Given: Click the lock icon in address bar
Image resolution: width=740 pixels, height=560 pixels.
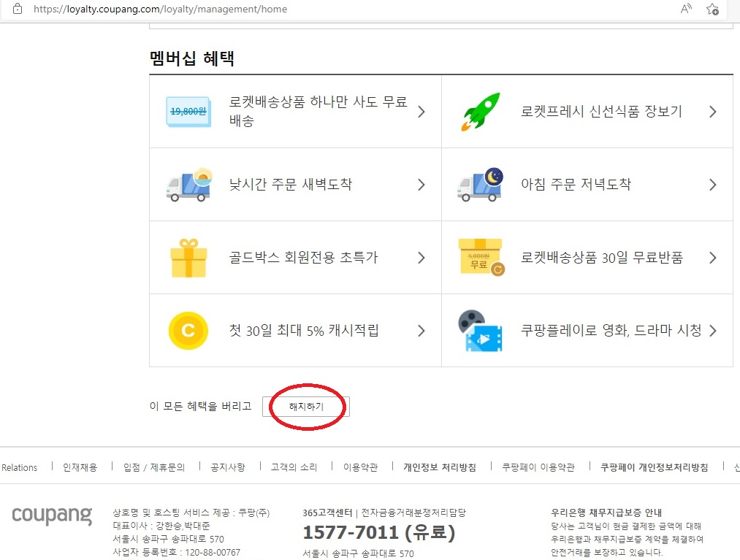Looking at the screenshot, I should 18,9.
